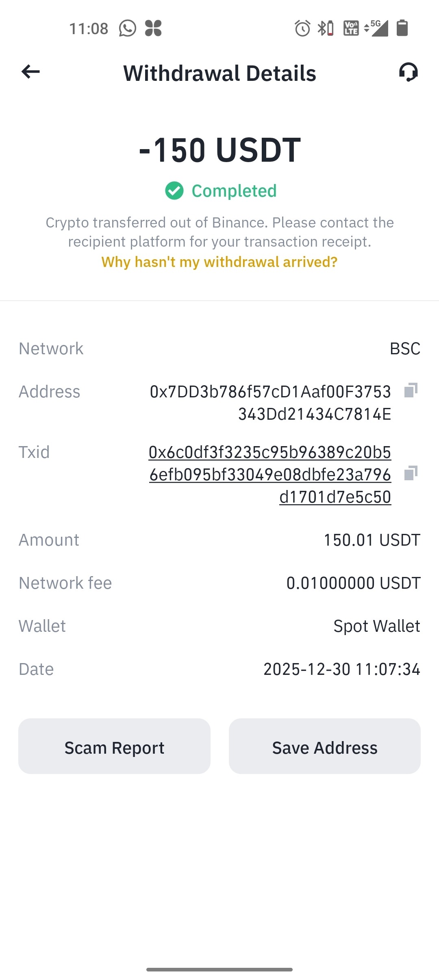
Task: Tap the back arrow icon
Action: (31, 72)
